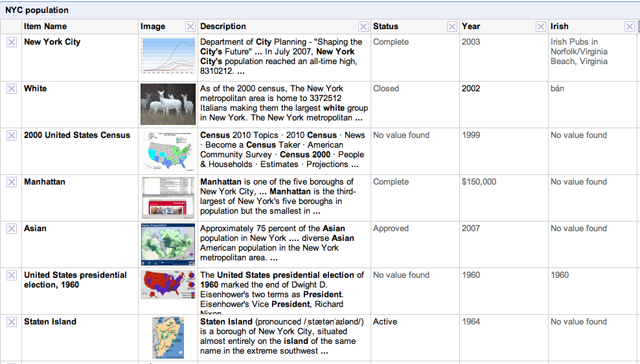Viewport: 640px width, 364px height.
Task: View the Asian population map thumbnail
Action: tap(168, 244)
